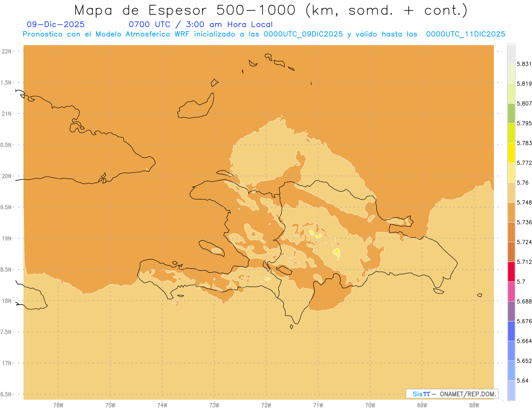Click the colorbar label "5.7"
Screen dimensions: 532x411
pyautogui.click(x=521, y=282)
